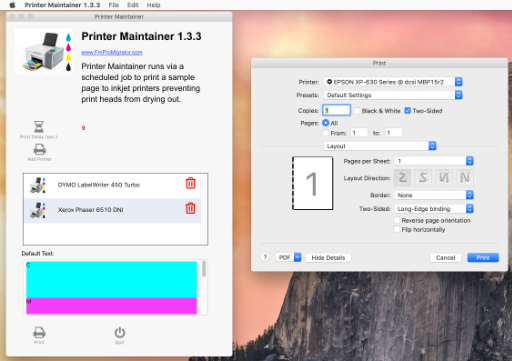
Task: Select the third layout direction icon
Action: [x=444, y=177]
